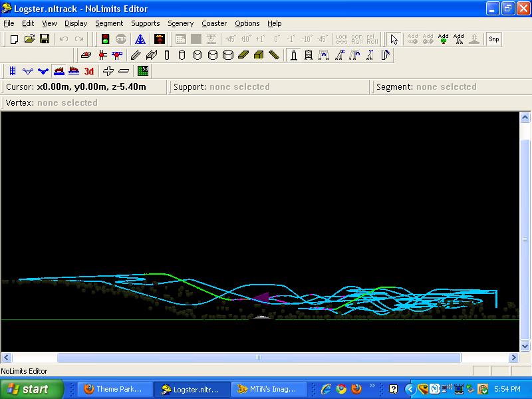Select the blue rail connector node tool

click(117, 55)
